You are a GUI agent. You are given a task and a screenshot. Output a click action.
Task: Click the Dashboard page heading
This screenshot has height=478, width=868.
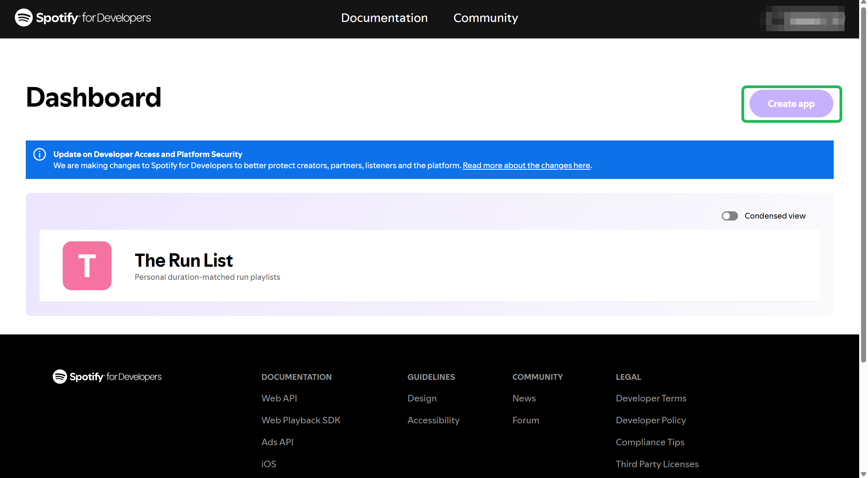pos(93,97)
